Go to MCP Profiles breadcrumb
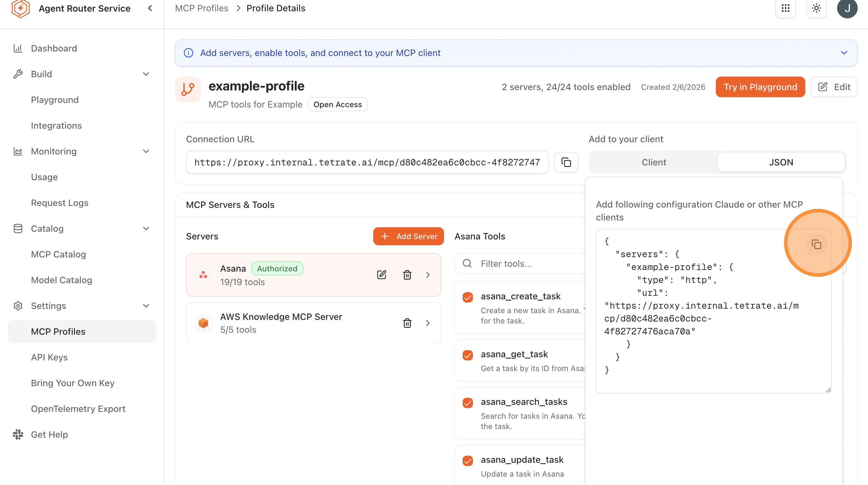The image size is (868, 485). (201, 8)
